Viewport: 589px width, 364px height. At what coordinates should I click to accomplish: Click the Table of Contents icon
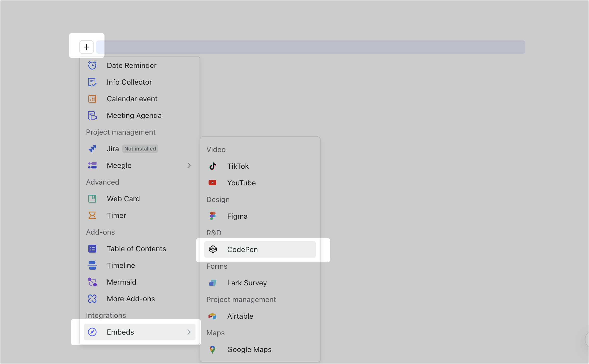click(92, 249)
